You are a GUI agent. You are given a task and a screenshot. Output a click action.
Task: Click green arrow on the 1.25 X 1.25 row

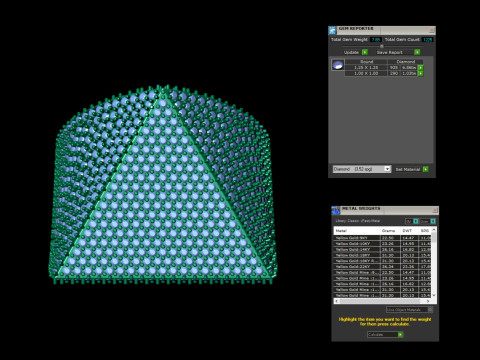[x=421, y=68]
